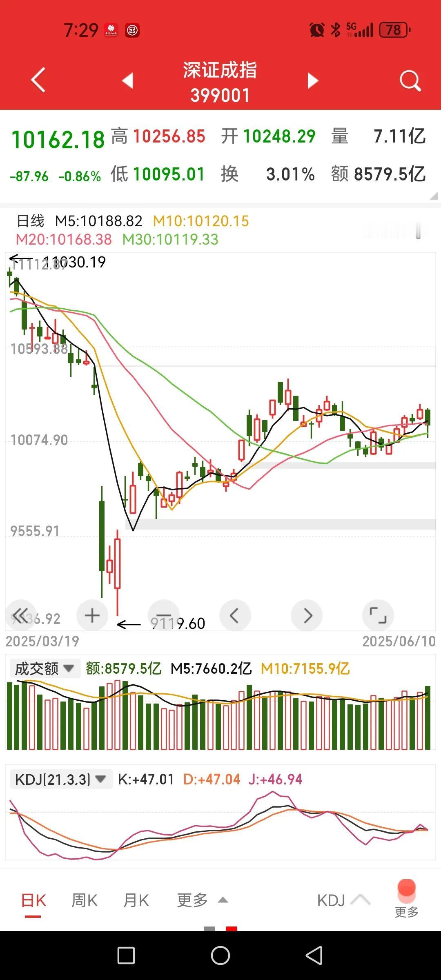This screenshot has width=441, height=980.
Task: Move chart left with the round left chevron
Action: coord(235,615)
